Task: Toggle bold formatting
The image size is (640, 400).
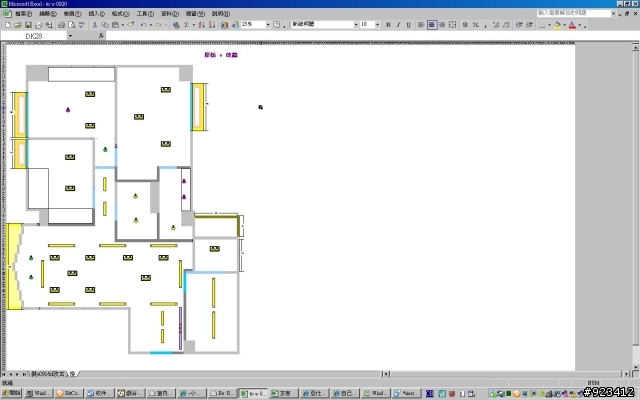Action: pos(388,25)
